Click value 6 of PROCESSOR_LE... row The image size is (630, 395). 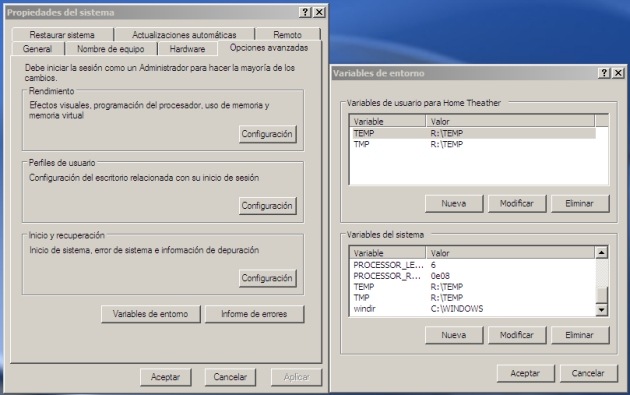pos(433,265)
